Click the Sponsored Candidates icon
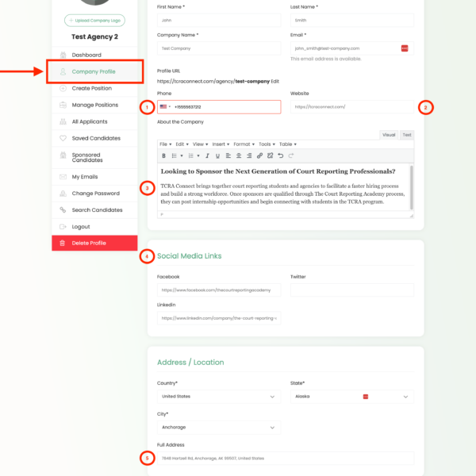Image resolution: width=476 pixels, height=476 pixels. coord(63,155)
